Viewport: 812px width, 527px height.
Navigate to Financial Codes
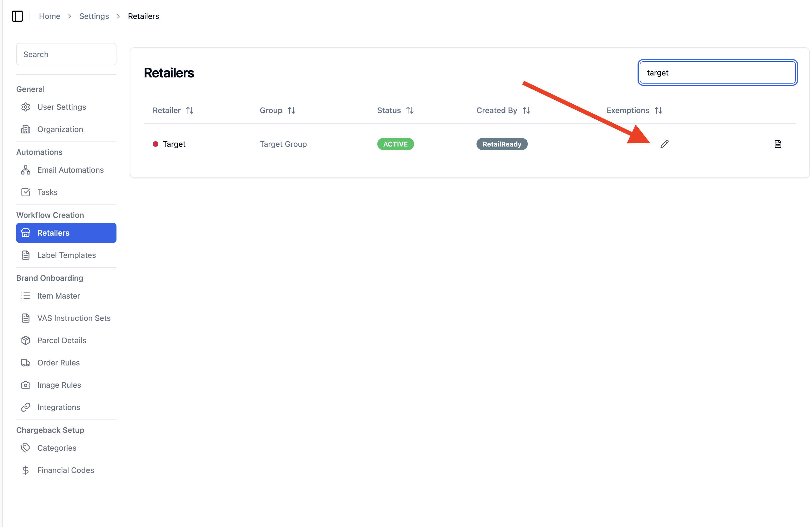(x=66, y=470)
